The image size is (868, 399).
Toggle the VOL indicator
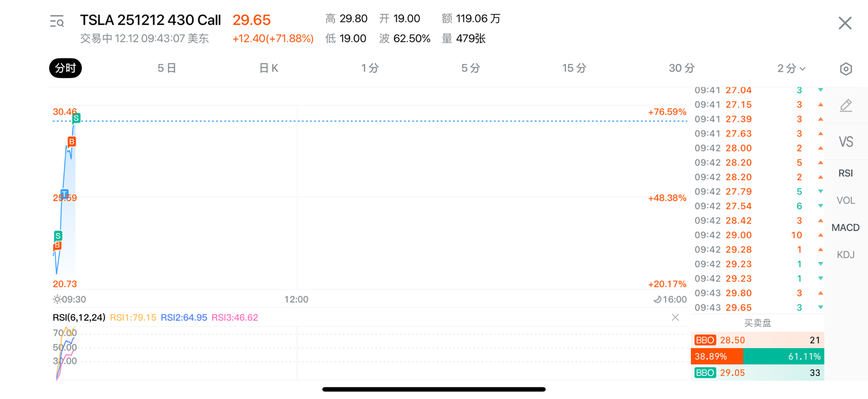pos(845,200)
